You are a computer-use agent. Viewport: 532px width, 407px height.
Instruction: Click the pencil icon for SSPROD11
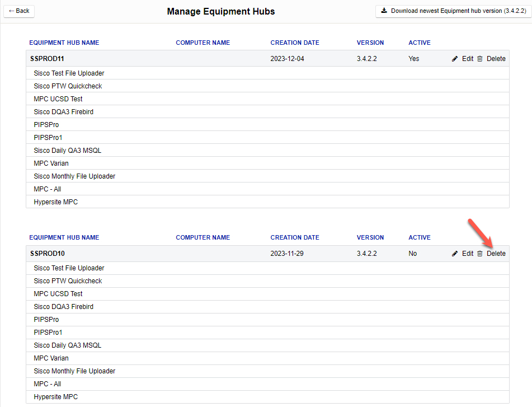[x=455, y=59]
